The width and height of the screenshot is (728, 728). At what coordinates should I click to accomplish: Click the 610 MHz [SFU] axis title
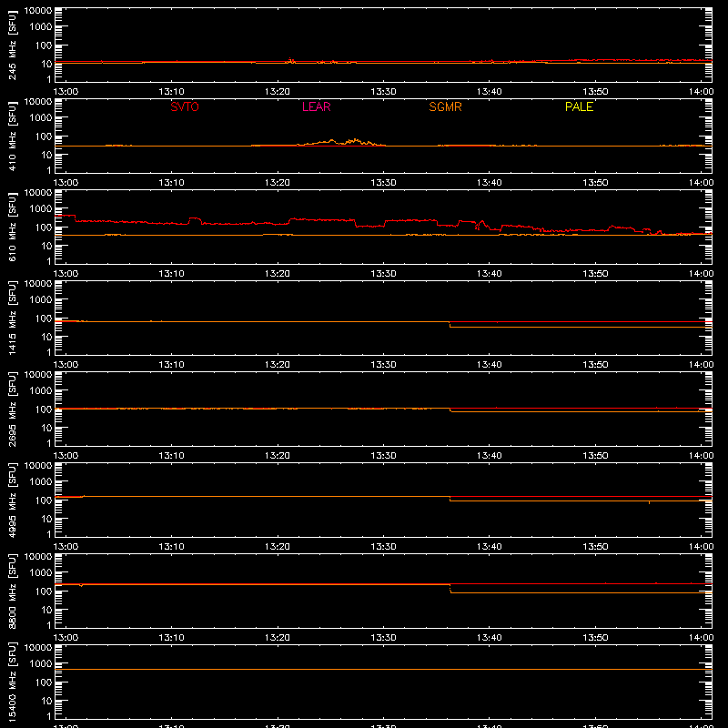(13, 227)
